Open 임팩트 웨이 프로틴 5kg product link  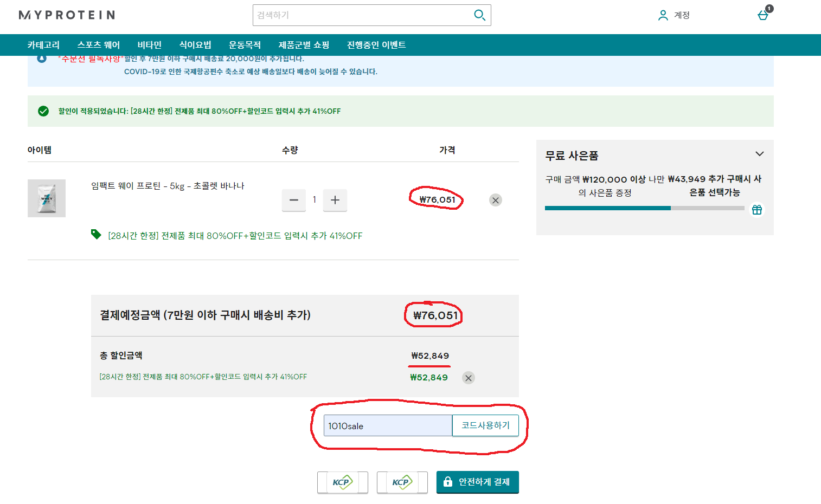pyautogui.click(x=168, y=186)
